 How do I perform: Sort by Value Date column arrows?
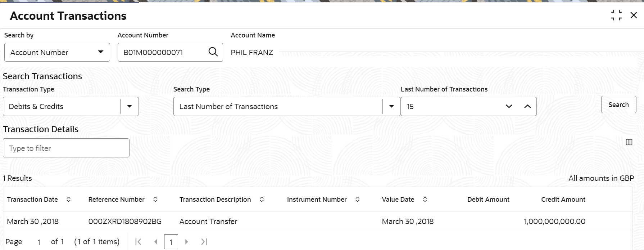[x=425, y=199]
